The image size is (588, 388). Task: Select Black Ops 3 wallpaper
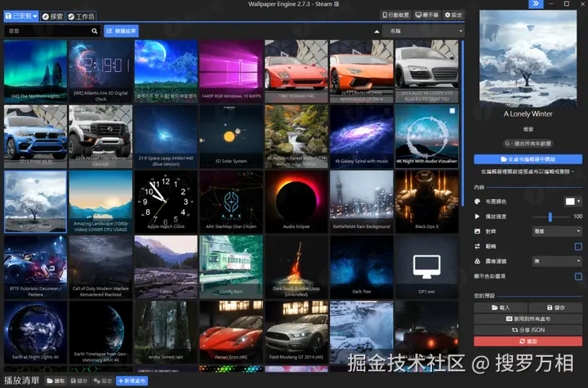point(427,202)
